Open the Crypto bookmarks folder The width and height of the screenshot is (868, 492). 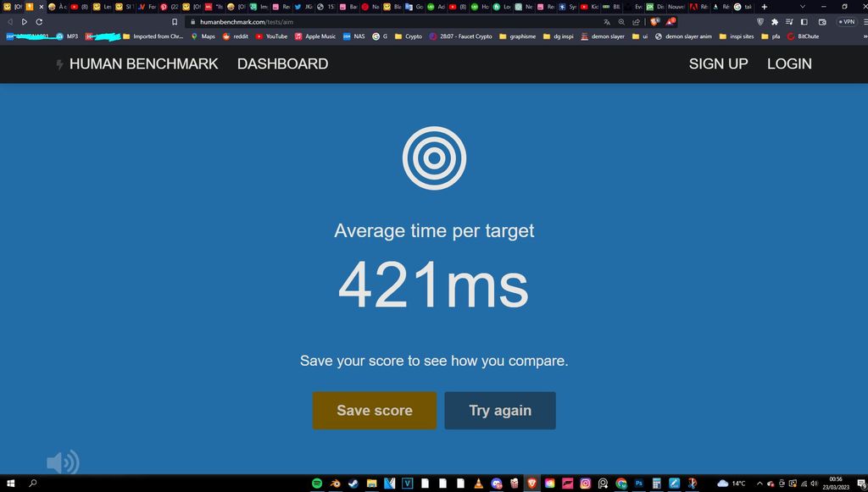(x=408, y=36)
